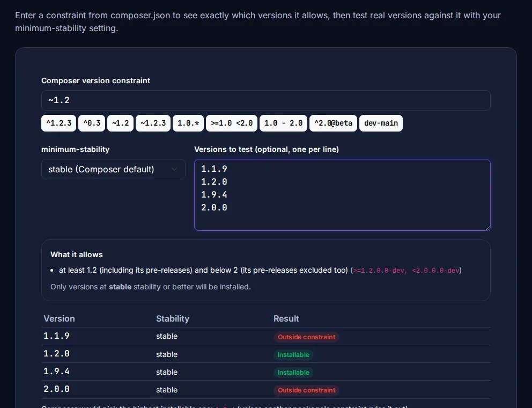Screen dimensions: 532x408
Task: Click stability cell 'stable' in 2.0.0 row
Action: [167, 390]
